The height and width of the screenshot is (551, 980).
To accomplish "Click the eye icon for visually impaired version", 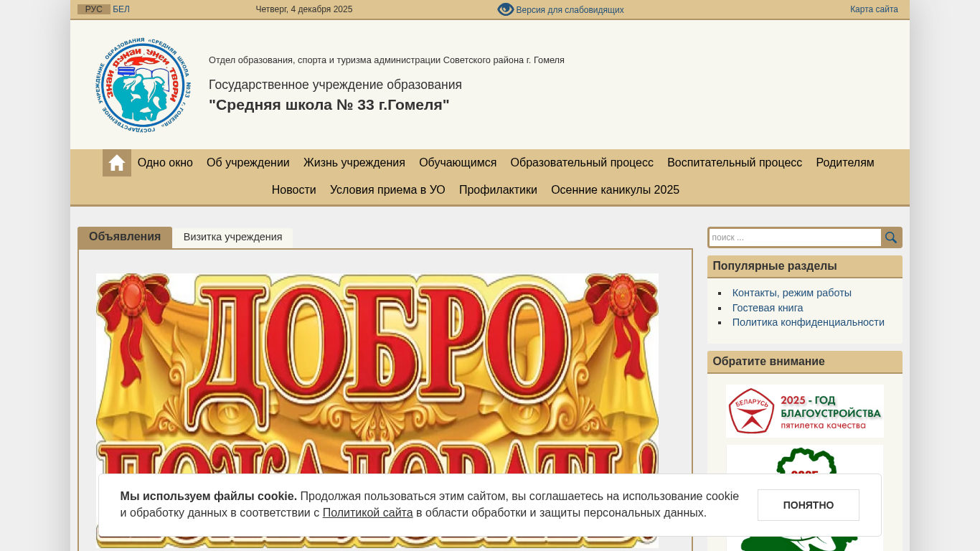I will pos(506,9).
